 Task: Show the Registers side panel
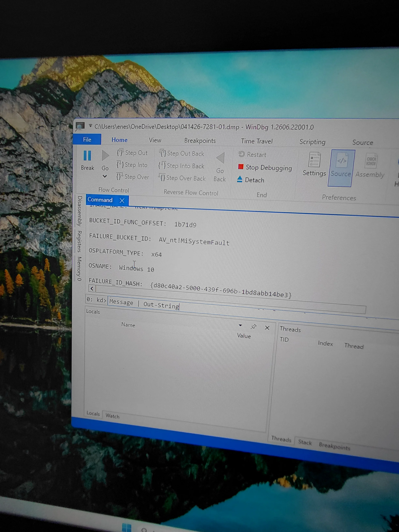79,241
